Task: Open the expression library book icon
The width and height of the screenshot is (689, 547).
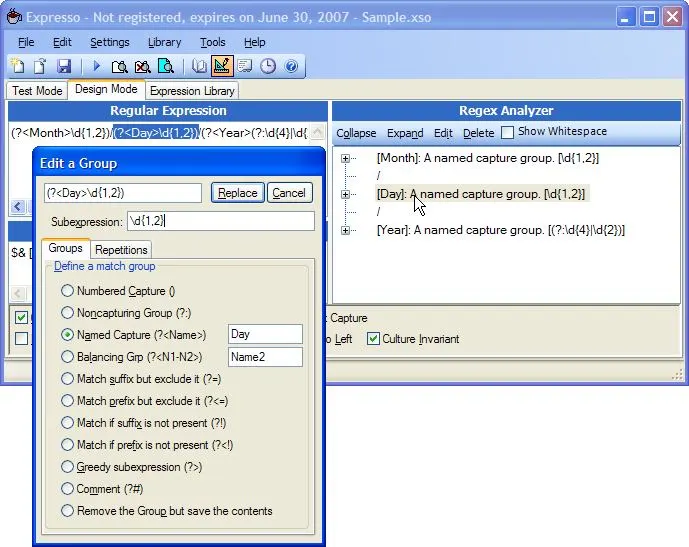Action: 200,66
